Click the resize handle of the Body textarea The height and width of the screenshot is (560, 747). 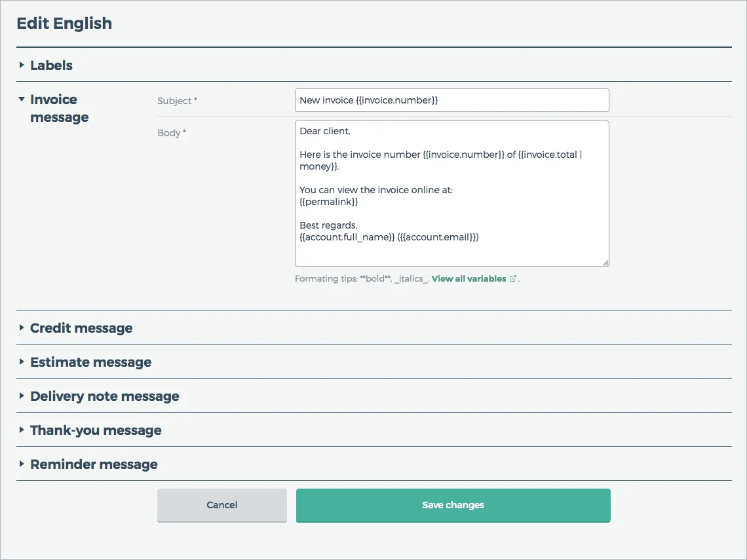click(605, 262)
